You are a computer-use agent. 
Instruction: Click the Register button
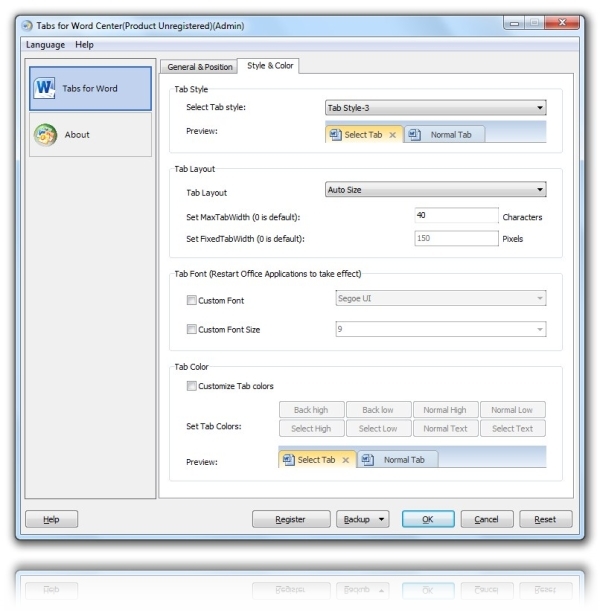tap(291, 519)
